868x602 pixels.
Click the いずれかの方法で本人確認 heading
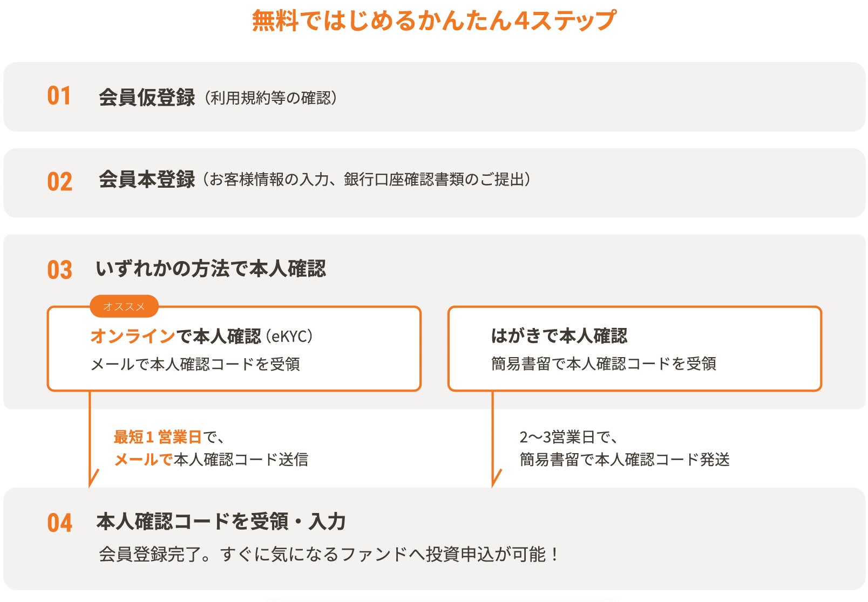tap(211, 268)
